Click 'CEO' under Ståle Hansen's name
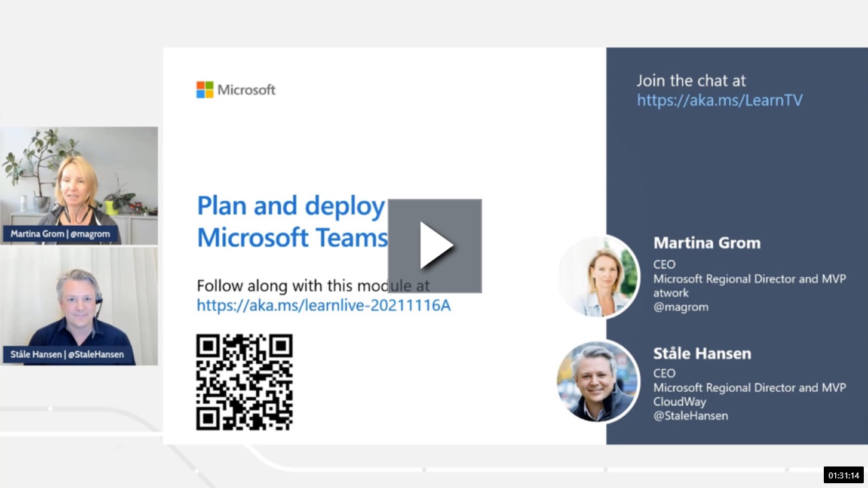 pos(664,373)
